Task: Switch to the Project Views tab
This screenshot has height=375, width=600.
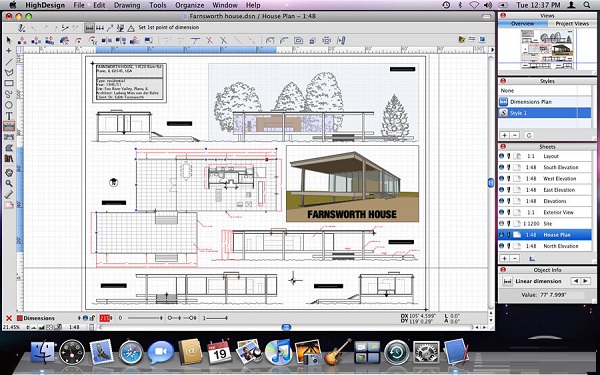Action: point(572,23)
